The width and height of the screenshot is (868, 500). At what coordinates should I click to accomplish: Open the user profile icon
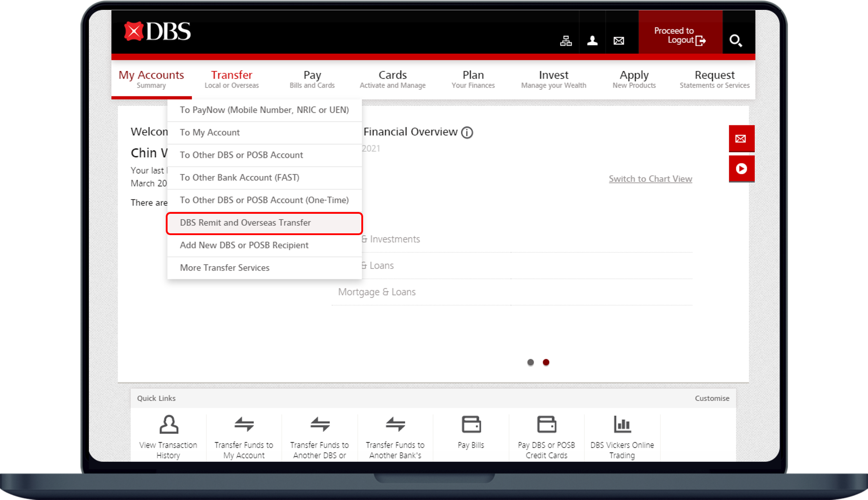[x=592, y=41]
